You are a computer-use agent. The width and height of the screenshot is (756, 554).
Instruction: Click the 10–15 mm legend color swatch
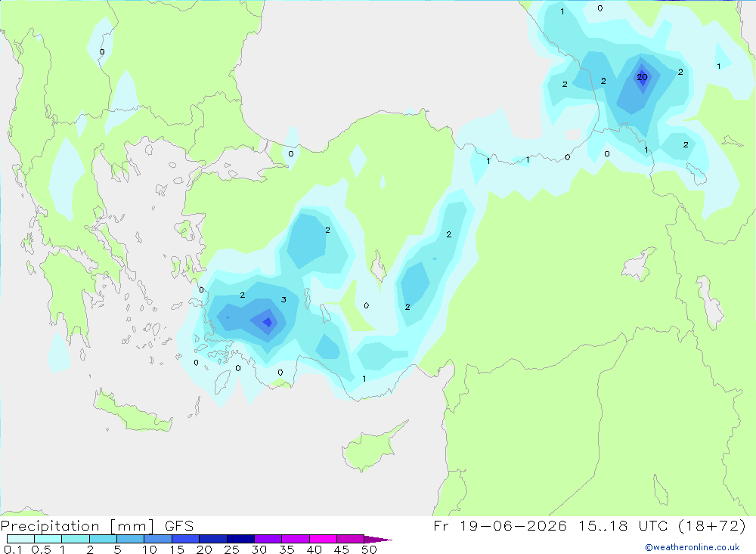point(158,539)
